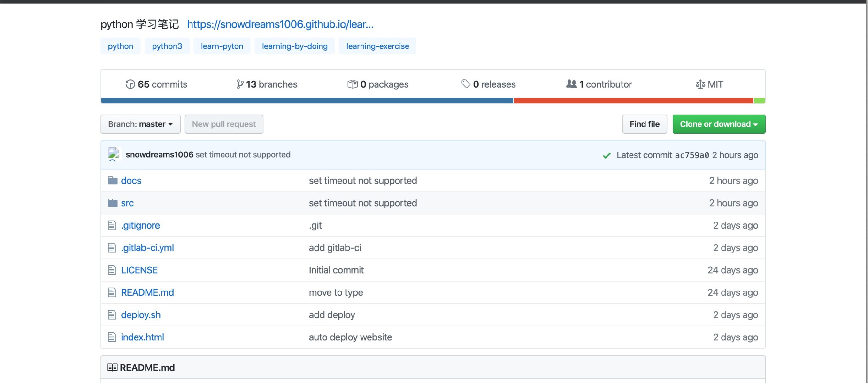868x383 pixels.
Task: Click the commits history clock icon
Action: pos(130,84)
